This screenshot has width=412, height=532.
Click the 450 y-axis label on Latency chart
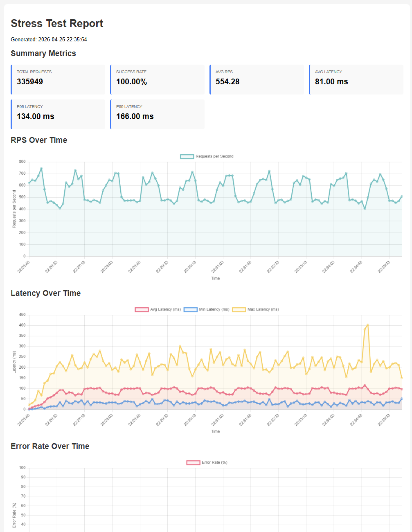pyautogui.click(x=22, y=315)
